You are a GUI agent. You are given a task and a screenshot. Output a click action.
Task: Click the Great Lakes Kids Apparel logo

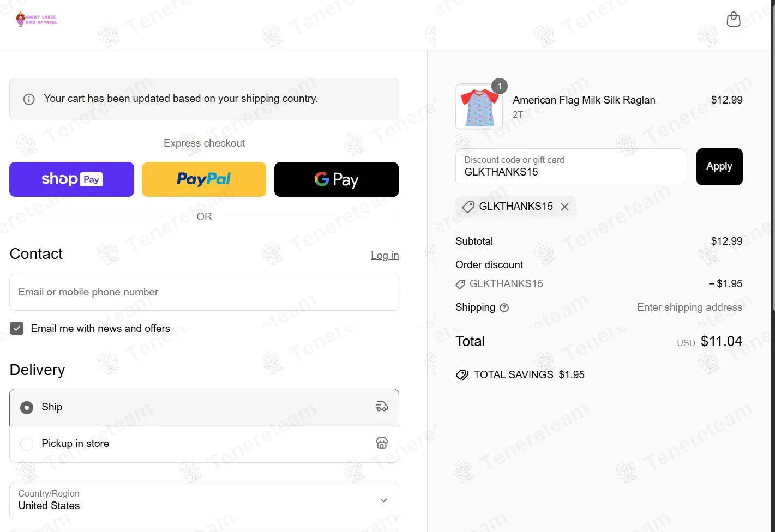tap(37, 19)
